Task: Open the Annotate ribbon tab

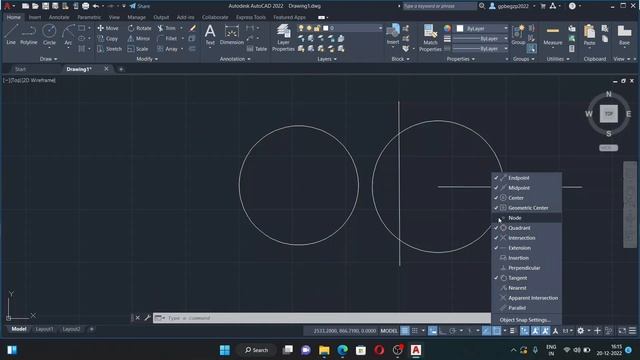Action: 59,18
